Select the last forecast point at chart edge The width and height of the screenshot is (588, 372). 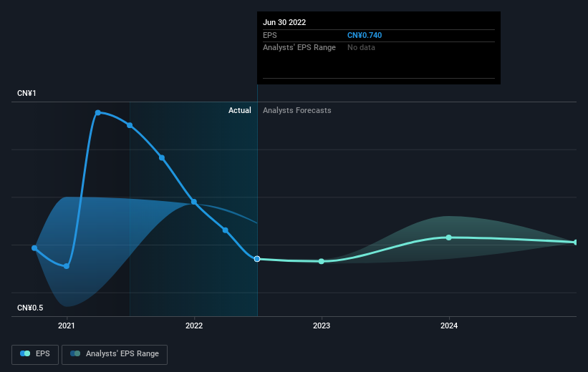coord(576,243)
